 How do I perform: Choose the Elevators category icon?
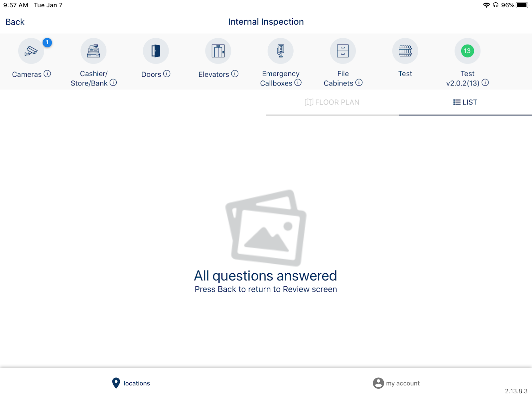pos(218,51)
